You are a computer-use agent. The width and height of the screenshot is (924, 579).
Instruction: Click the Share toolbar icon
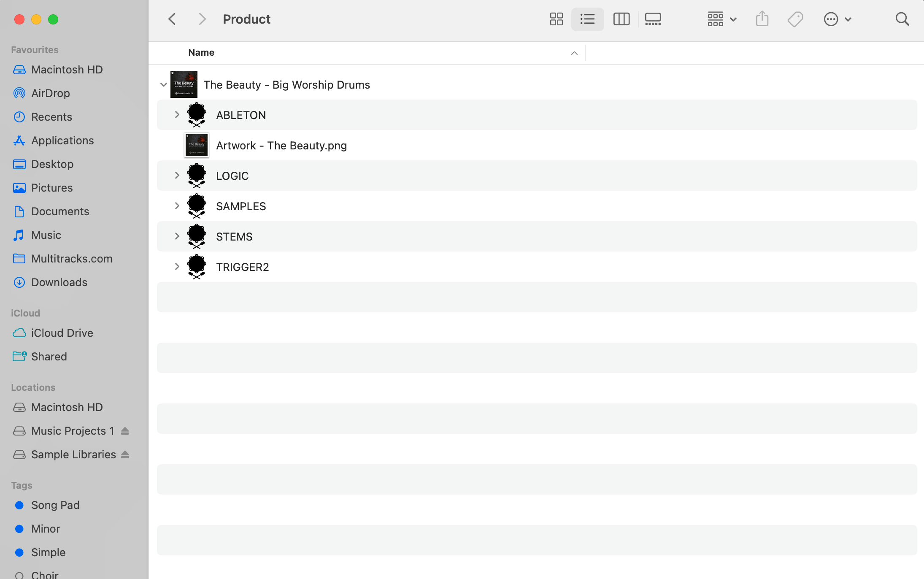click(762, 19)
